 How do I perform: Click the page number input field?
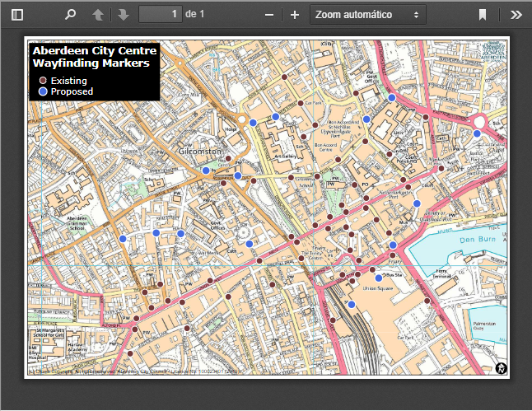(160, 14)
